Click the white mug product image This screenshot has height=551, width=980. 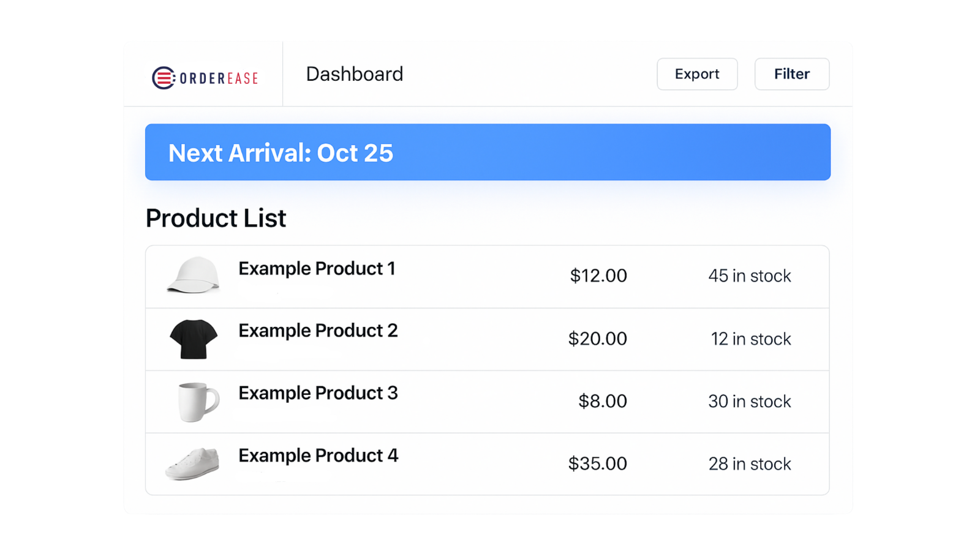(x=197, y=402)
